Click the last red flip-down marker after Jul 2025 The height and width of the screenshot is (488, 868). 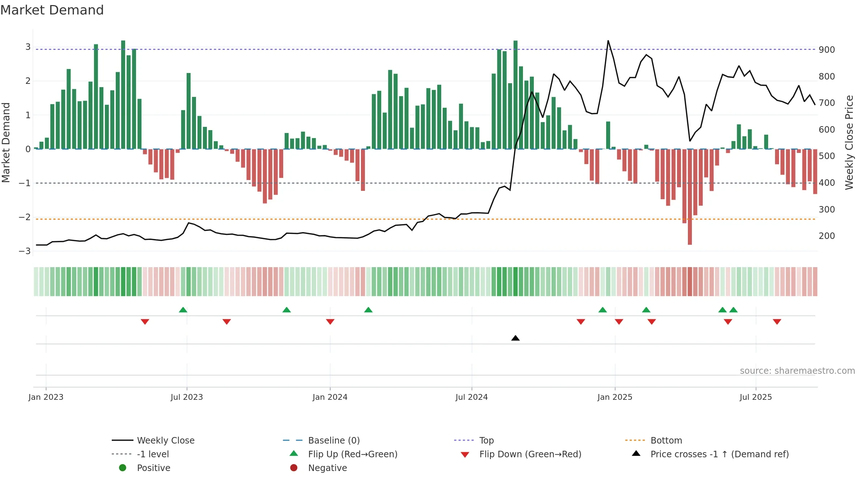pos(777,322)
